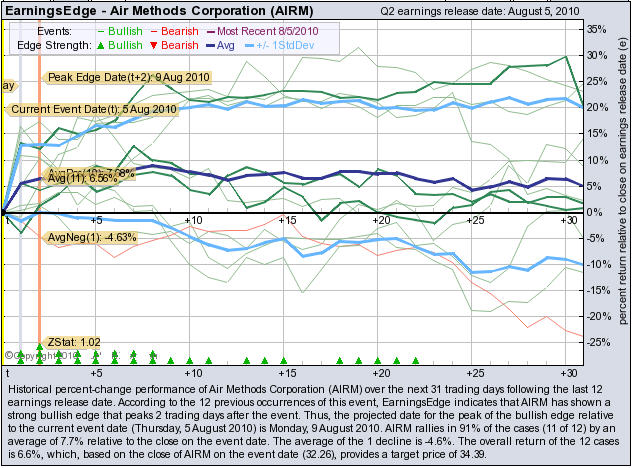This screenshot has width=633, height=468.
Task: Click the ZStat: 1.02 annotation label
Action: [x=73, y=342]
